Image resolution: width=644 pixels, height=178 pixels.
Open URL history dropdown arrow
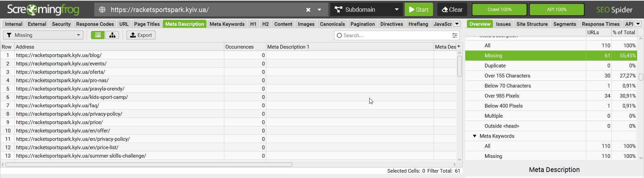tap(319, 10)
